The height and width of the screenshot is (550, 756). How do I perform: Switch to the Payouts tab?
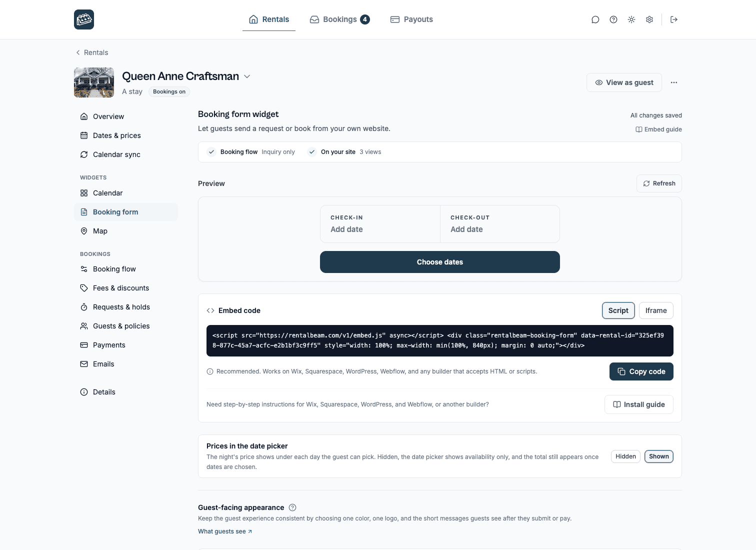point(411,19)
